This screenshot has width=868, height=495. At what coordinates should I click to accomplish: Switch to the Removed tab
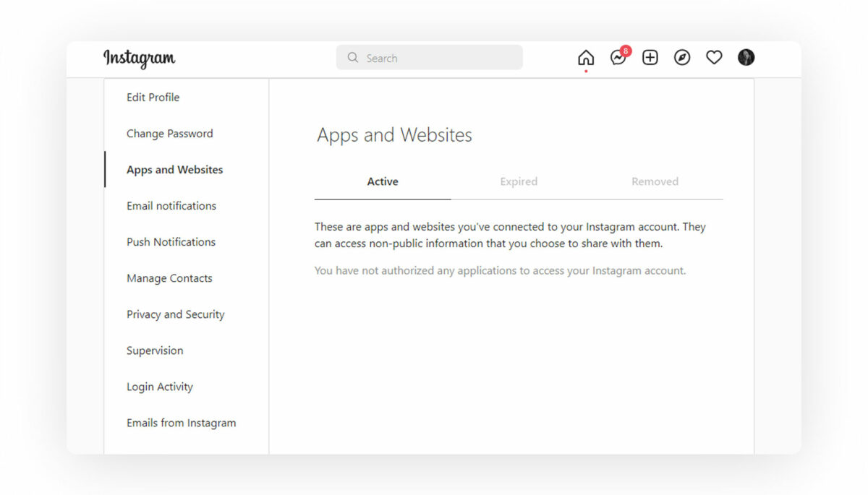click(654, 181)
